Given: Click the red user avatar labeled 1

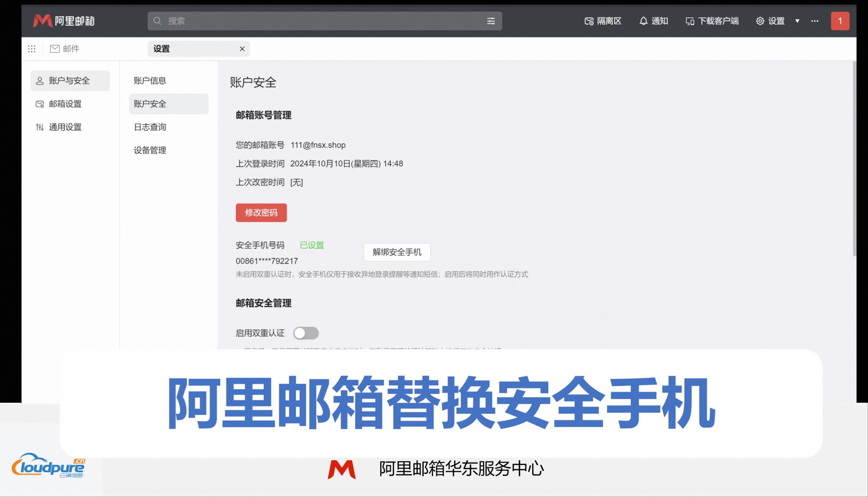Looking at the screenshot, I should (840, 21).
